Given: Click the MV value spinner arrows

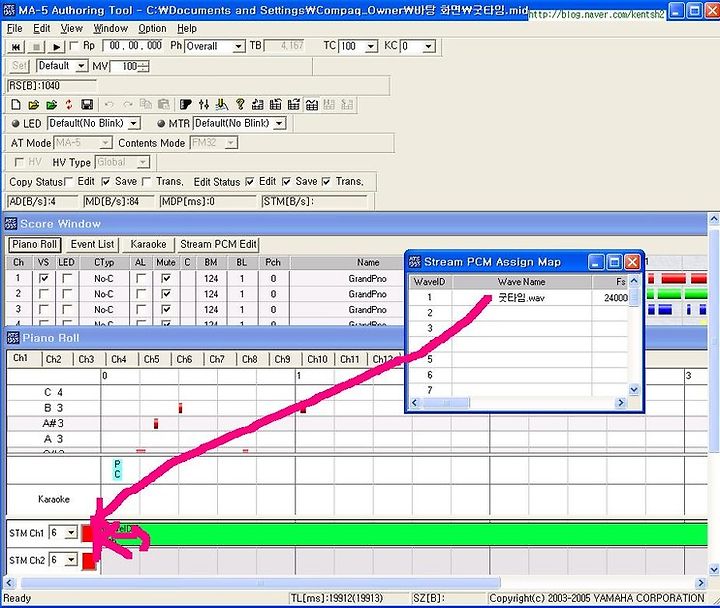Looking at the screenshot, I should [x=144, y=67].
